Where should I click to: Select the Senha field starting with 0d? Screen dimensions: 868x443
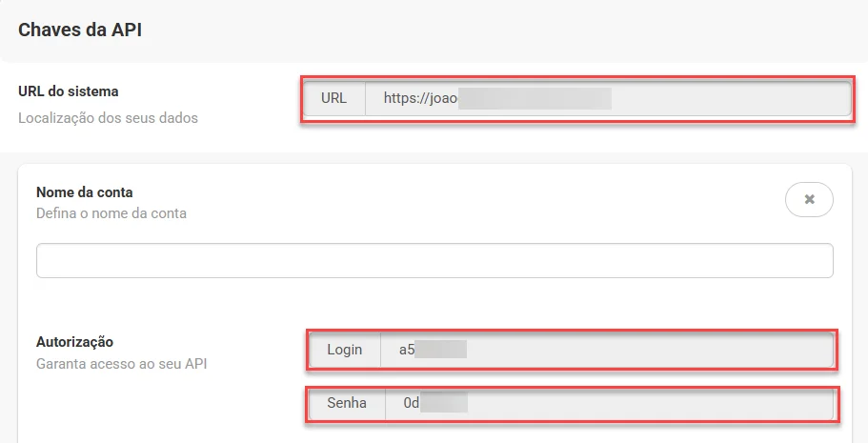pyautogui.click(x=609, y=403)
